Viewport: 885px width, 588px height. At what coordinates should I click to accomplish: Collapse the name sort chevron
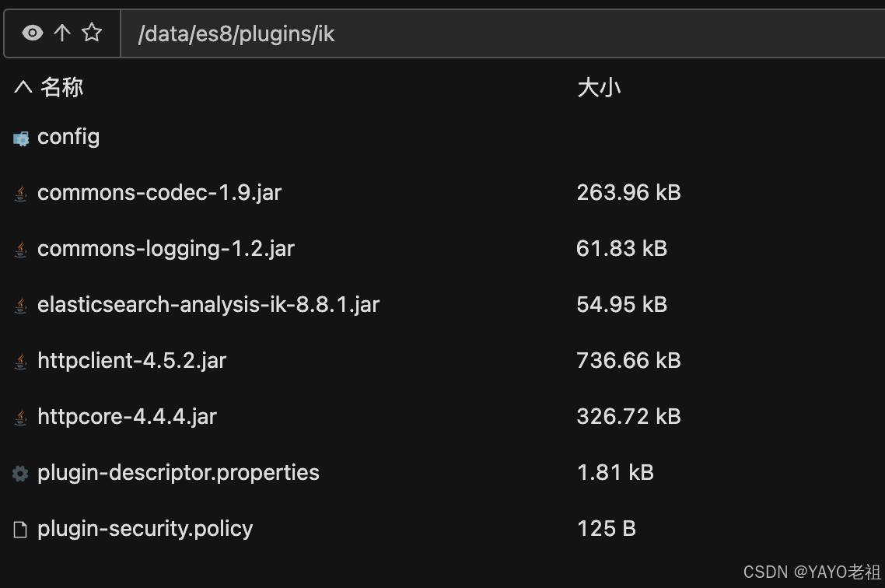coord(21,87)
